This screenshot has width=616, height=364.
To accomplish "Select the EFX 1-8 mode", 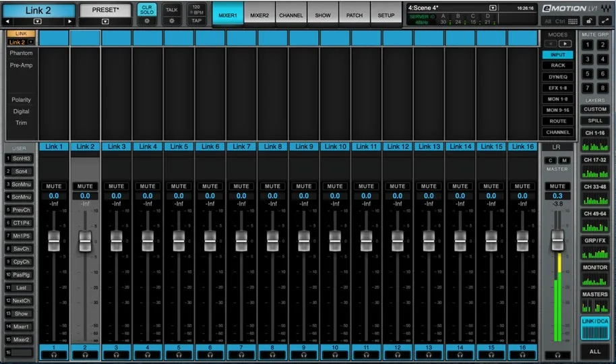I will click(x=557, y=88).
